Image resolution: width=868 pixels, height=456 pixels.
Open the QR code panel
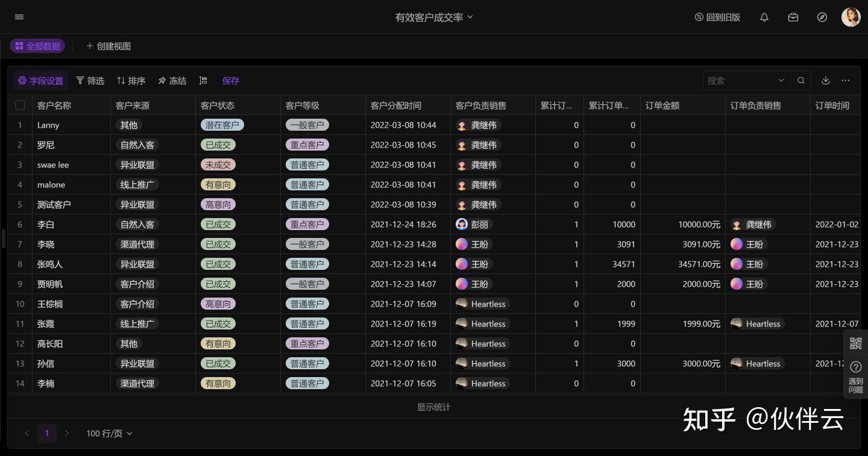856,343
